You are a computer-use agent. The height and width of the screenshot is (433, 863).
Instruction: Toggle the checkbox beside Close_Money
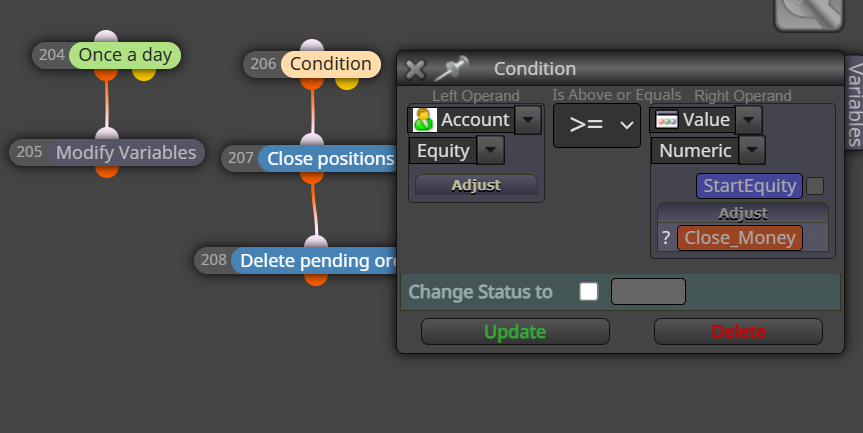click(x=815, y=238)
